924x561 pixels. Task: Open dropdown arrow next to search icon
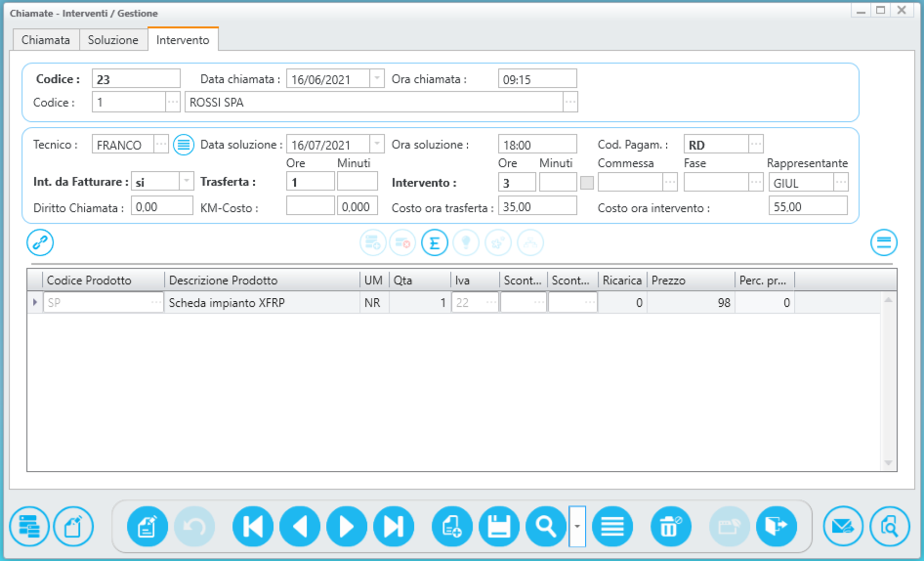pyautogui.click(x=577, y=526)
